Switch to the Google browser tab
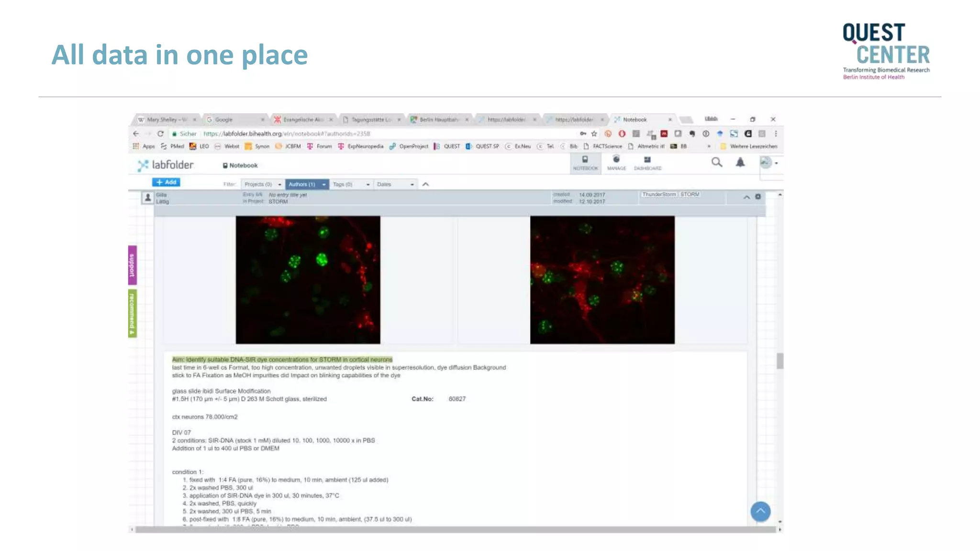This screenshot has width=980, height=551. click(223, 120)
